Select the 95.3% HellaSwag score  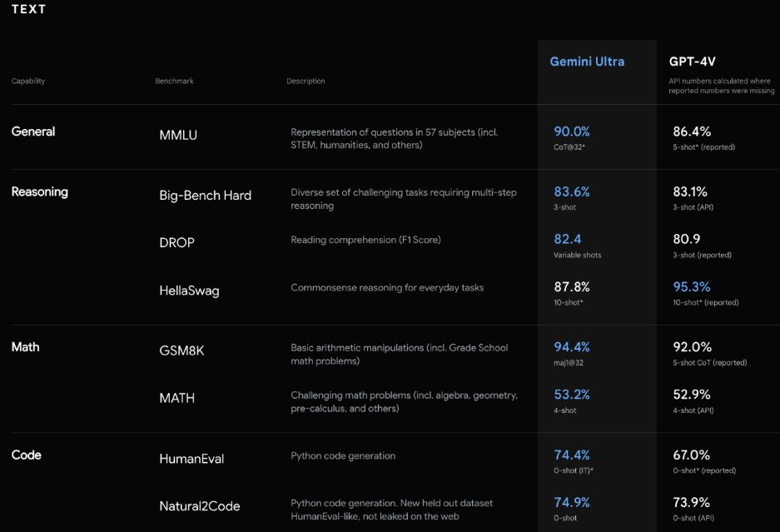pos(692,286)
